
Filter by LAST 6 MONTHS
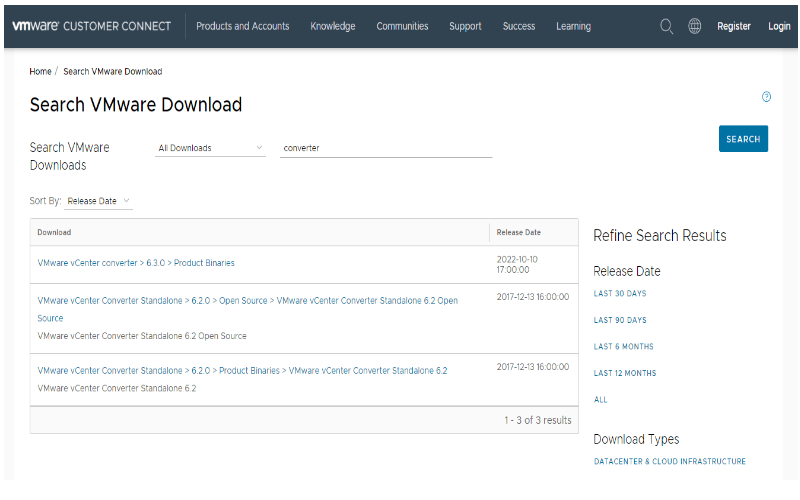pos(623,346)
